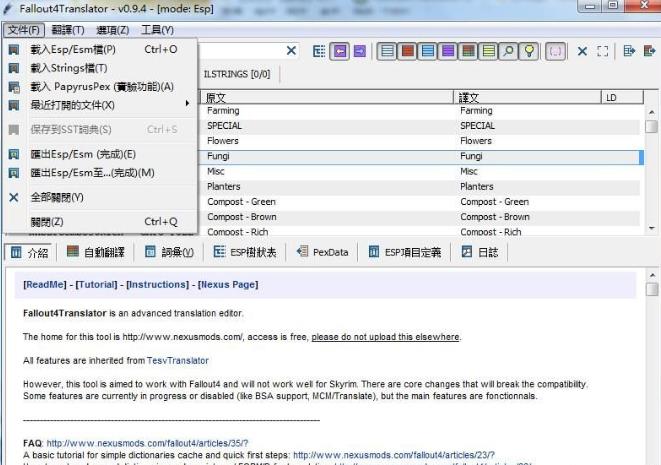Toggle the yellow filter button in toolbar
The width and height of the screenshot is (661, 465).
489,51
